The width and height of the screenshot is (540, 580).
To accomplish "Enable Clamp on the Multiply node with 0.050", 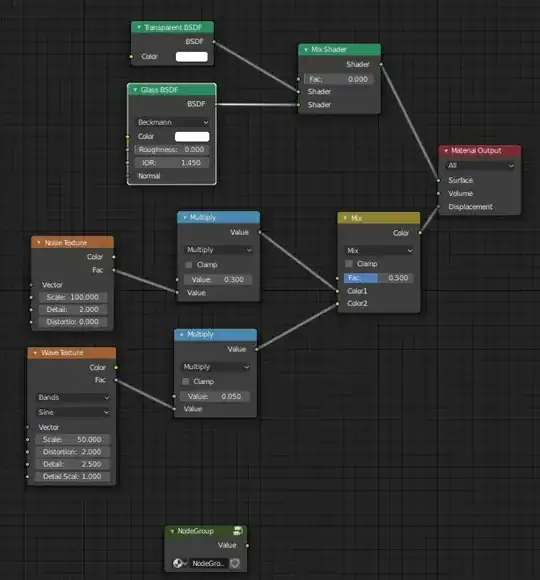I will (186, 381).
